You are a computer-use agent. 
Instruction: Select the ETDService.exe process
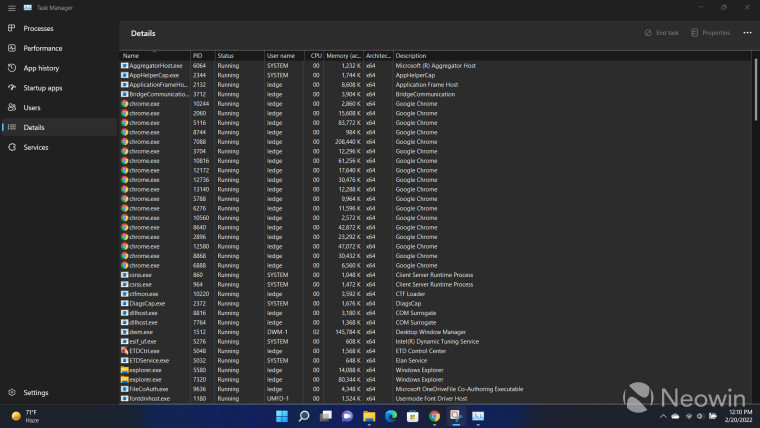pyautogui.click(x=435, y=361)
